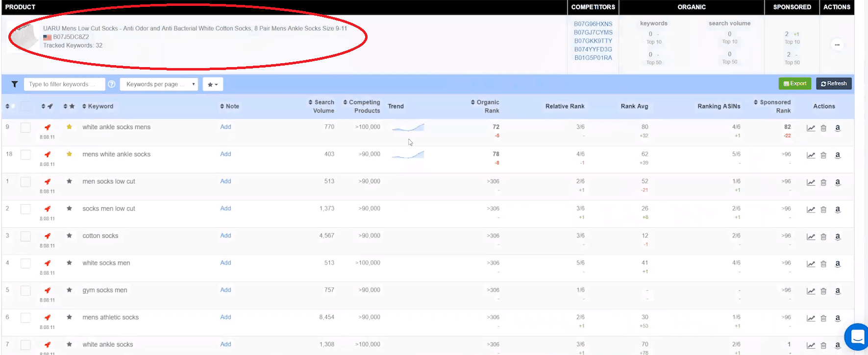This screenshot has height=355, width=868.
Task: Toggle favorite star for white ankle socks mens
Action: [x=70, y=127]
